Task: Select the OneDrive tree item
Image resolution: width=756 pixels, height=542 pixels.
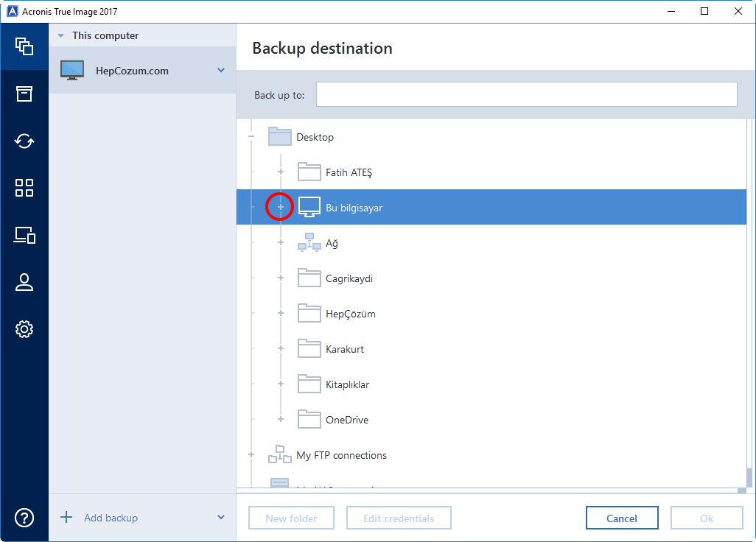Action: [346, 420]
